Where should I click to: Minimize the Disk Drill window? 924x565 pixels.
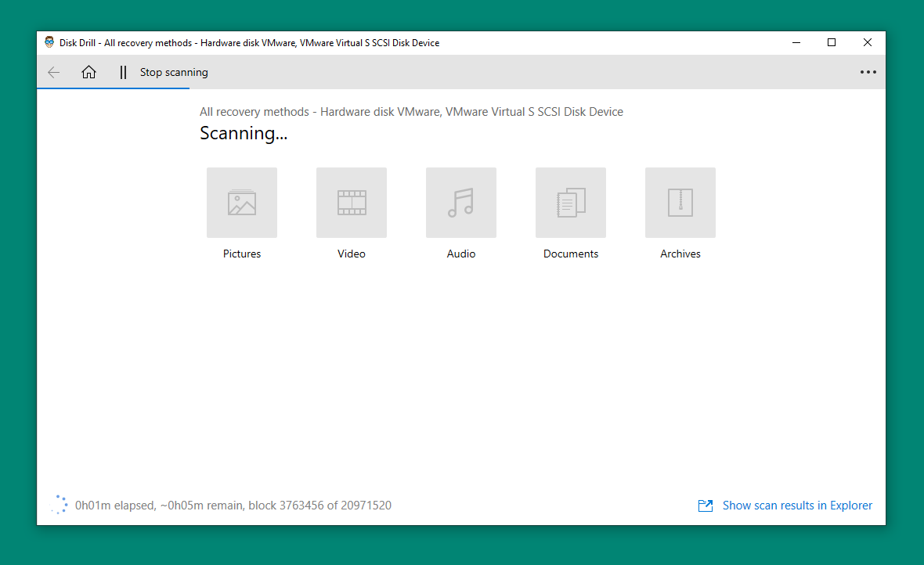click(x=796, y=42)
